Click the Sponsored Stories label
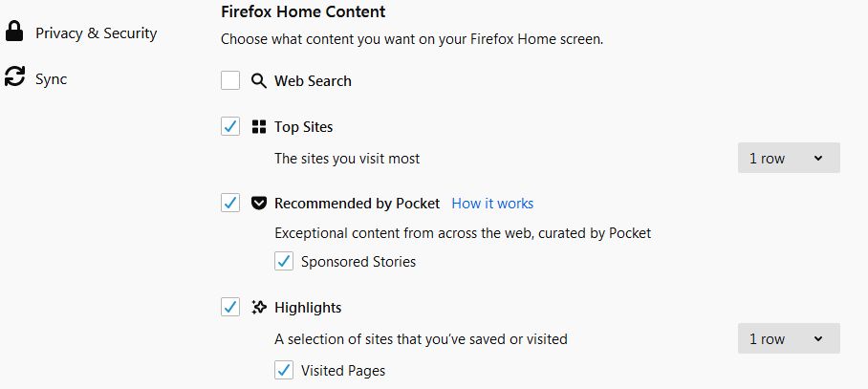This screenshot has width=868, height=389. 358,262
